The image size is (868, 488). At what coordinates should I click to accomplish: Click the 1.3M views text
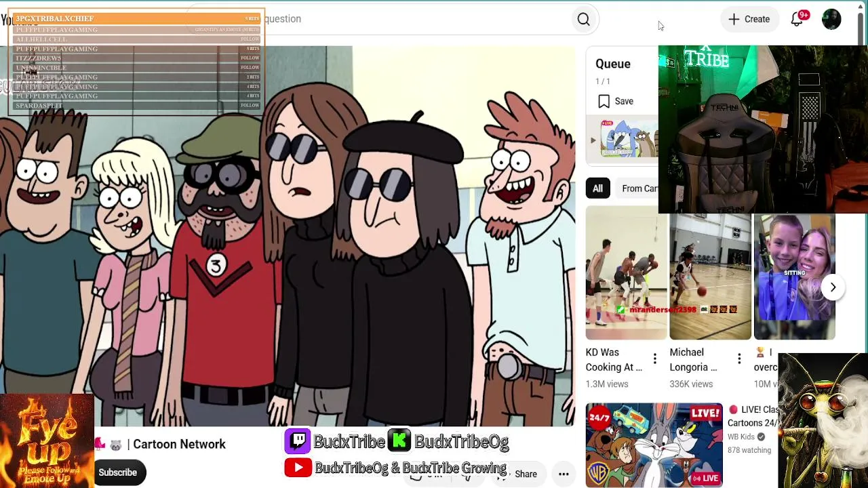point(607,384)
